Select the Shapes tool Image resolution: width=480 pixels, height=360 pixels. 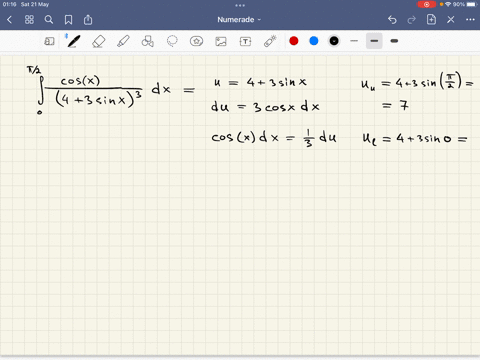(x=148, y=41)
